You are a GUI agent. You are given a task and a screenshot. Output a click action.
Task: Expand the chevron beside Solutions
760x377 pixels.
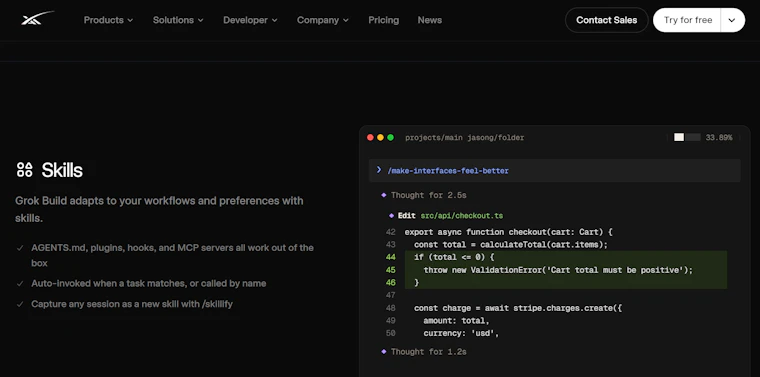(201, 20)
